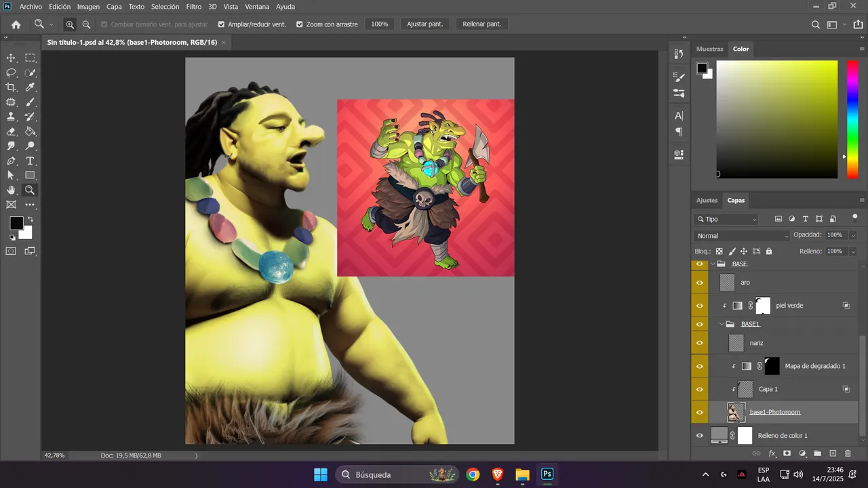This screenshot has height=488, width=868.
Task: Click the Ajustar pant. button
Action: [x=425, y=24]
